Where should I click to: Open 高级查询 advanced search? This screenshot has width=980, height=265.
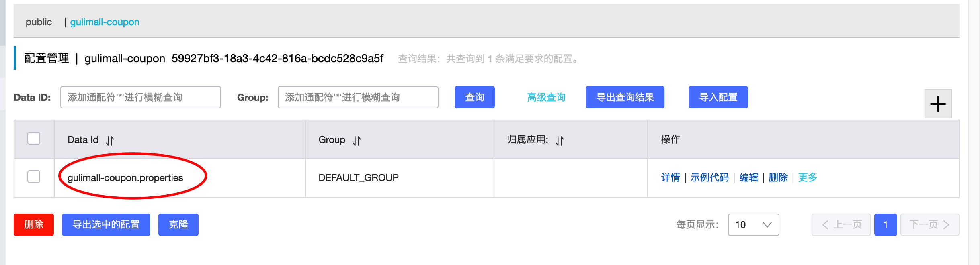546,97
